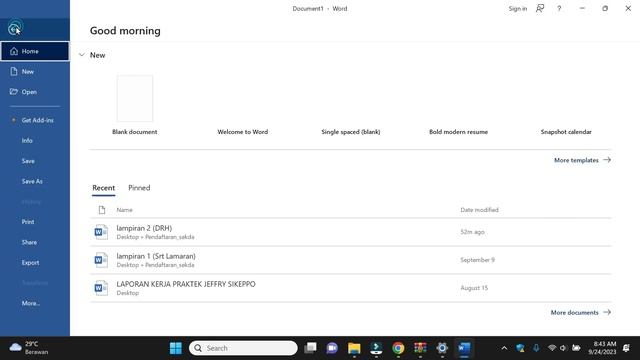Screen dimensions: 640x360
Task: Sort by the Date modified header
Action: point(479,210)
